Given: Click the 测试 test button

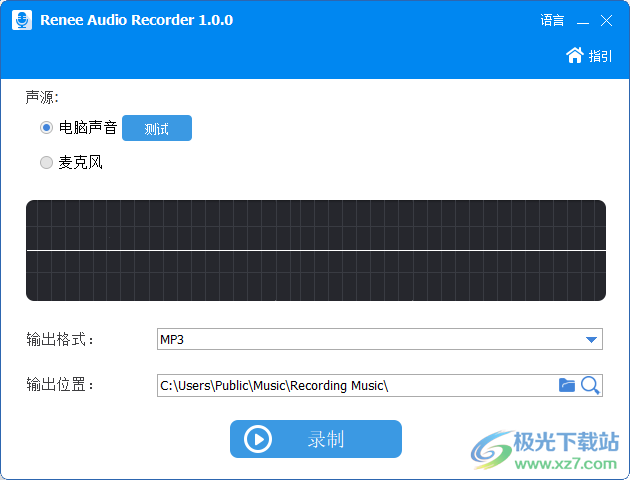Looking at the screenshot, I should coord(157,128).
